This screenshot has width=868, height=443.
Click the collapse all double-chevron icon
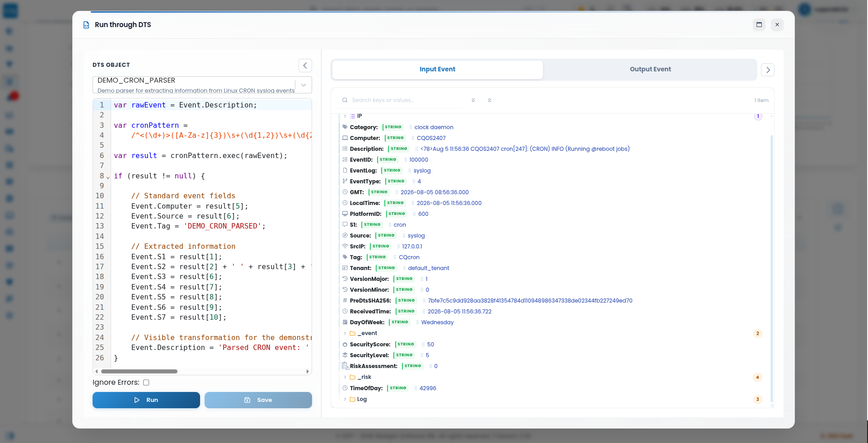490,100
